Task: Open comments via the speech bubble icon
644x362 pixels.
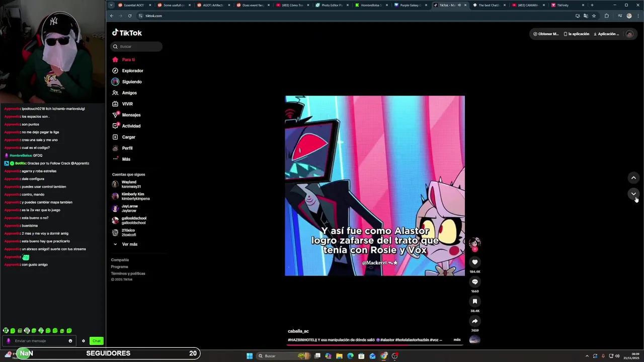Action: click(x=474, y=282)
